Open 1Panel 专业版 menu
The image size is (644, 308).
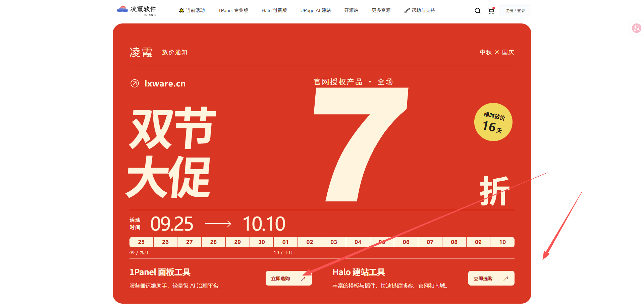pyautogui.click(x=233, y=10)
